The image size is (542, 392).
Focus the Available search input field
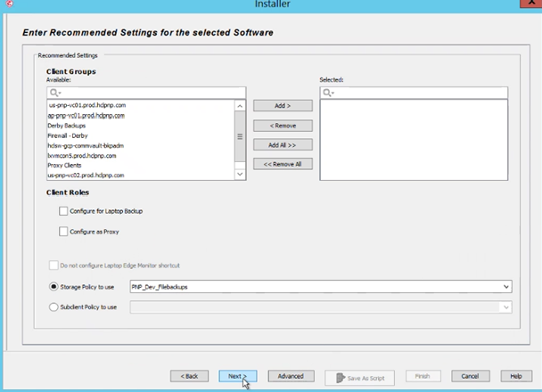pos(146,93)
